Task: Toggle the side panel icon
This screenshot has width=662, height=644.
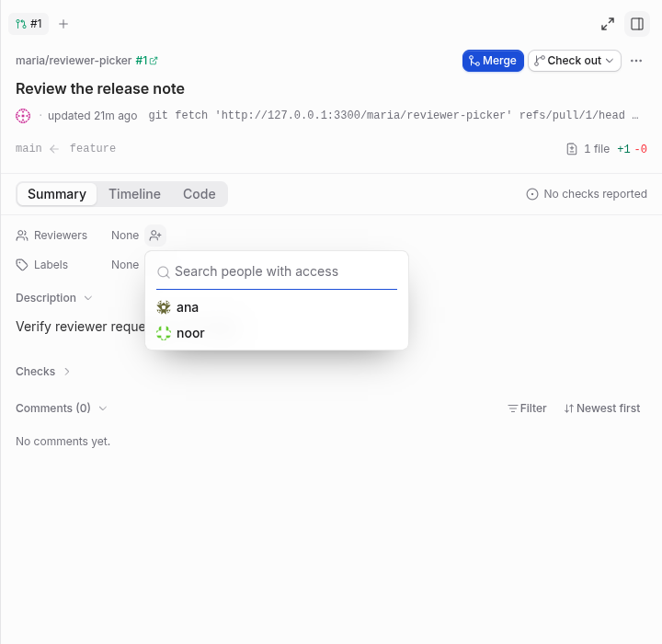Action: 637,24
